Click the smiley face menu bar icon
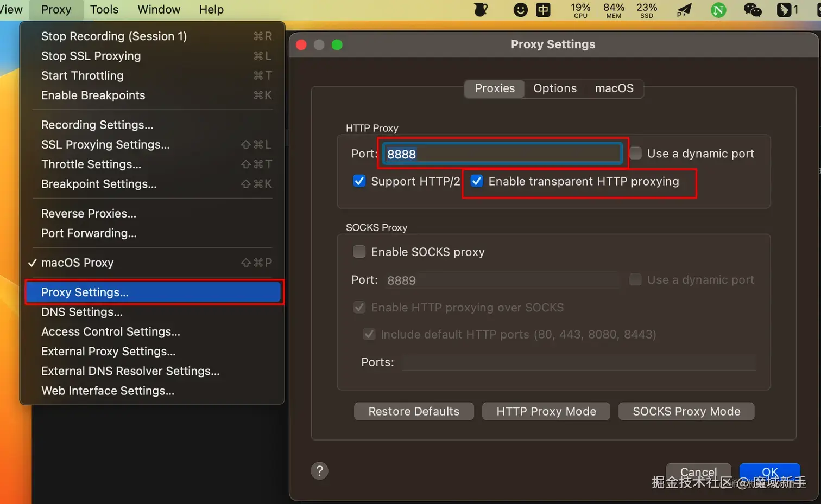821x504 pixels. click(520, 10)
